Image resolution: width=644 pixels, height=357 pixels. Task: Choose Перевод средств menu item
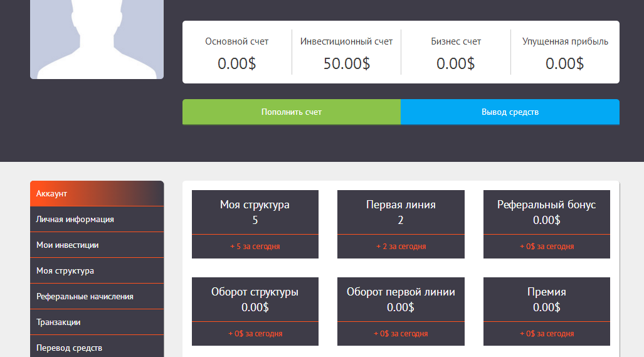[x=97, y=348]
